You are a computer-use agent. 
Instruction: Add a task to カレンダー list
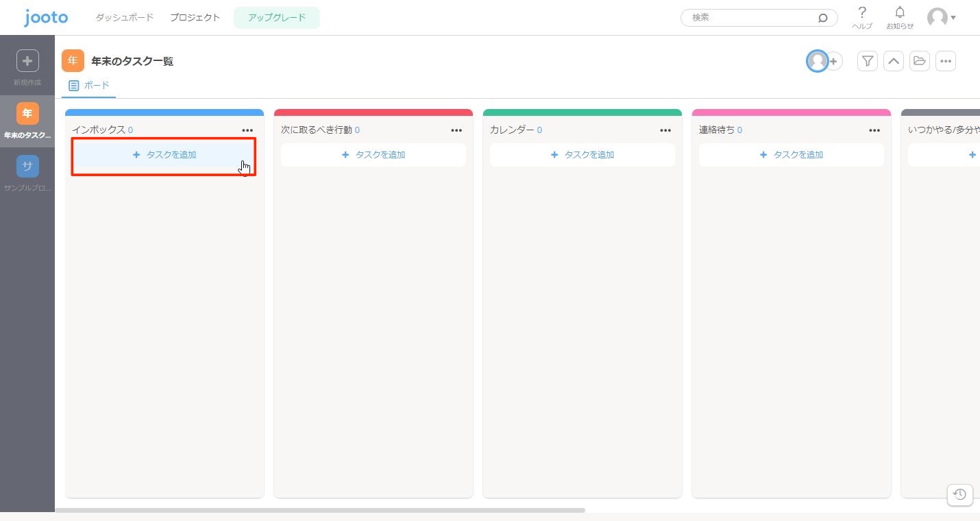click(583, 155)
